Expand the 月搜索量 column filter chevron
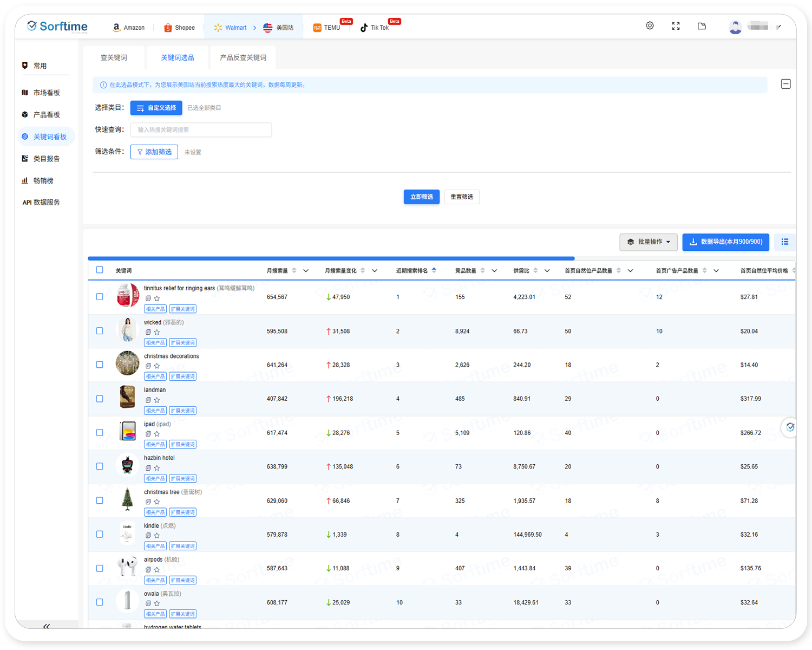 pos(306,271)
